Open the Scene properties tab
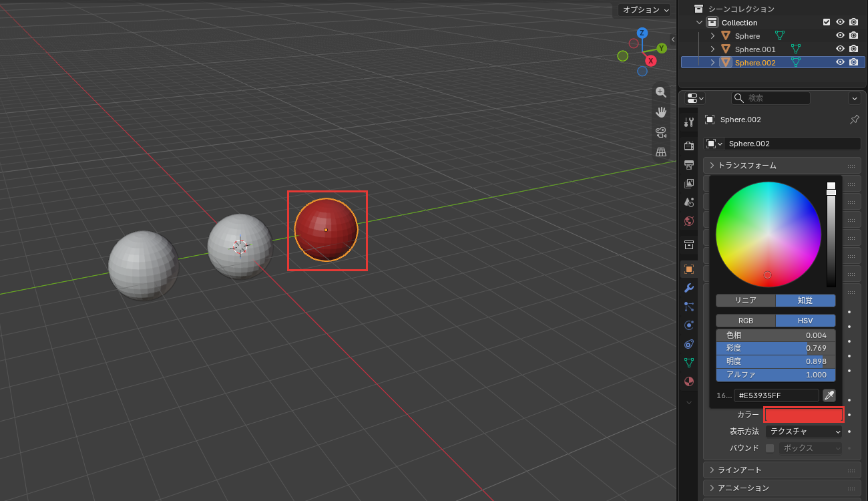 pyautogui.click(x=689, y=202)
